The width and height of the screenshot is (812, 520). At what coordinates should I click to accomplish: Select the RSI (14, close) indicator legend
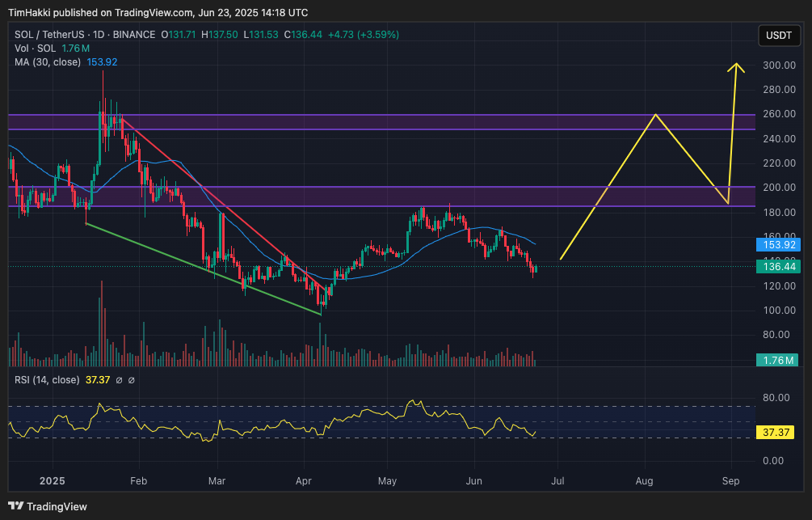click(x=47, y=380)
